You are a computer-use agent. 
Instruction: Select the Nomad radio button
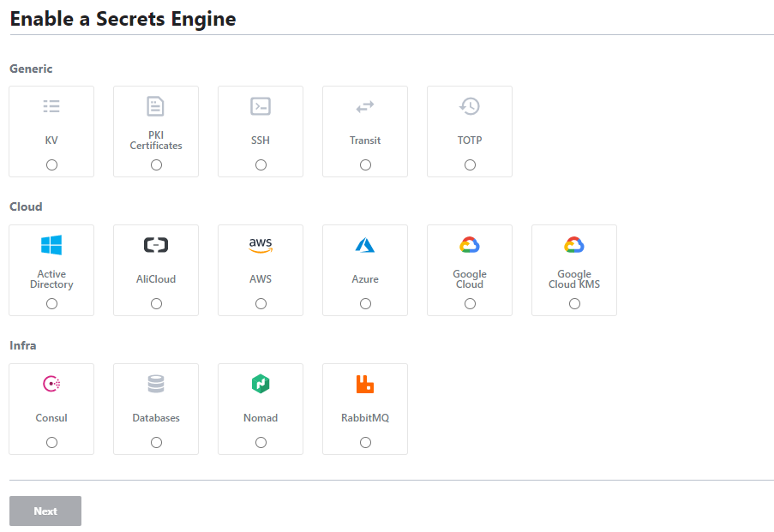(x=261, y=442)
